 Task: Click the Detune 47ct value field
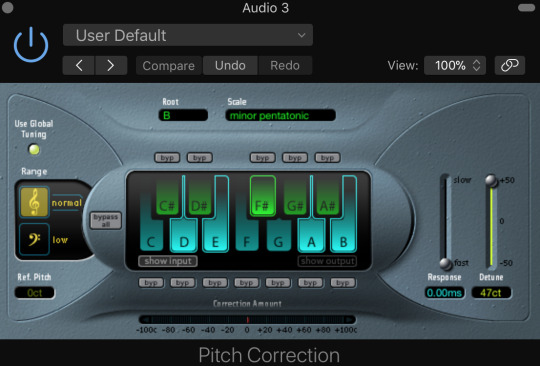click(x=491, y=293)
